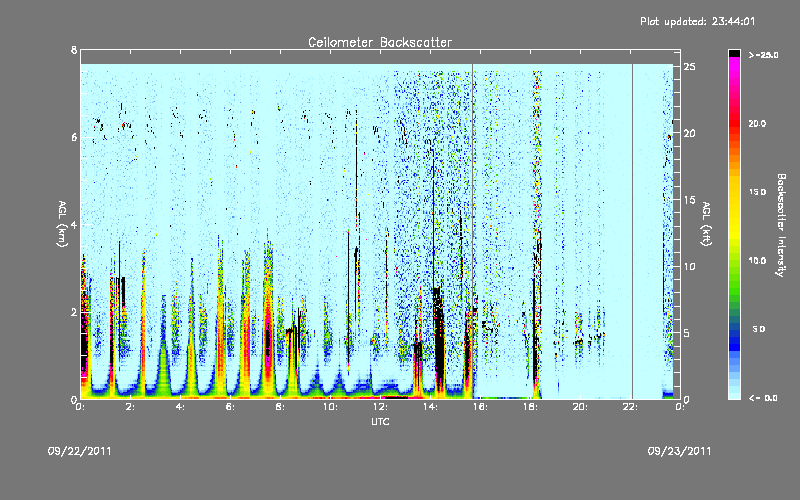Click the '18:' hour label on time axis
This screenshot has height=500, width=800.
click(x=530, y=407)
